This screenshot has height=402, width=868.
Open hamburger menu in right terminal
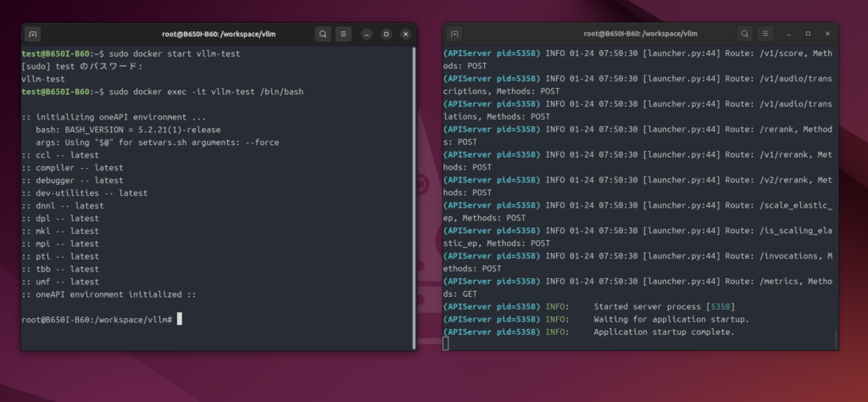[765, 34]
